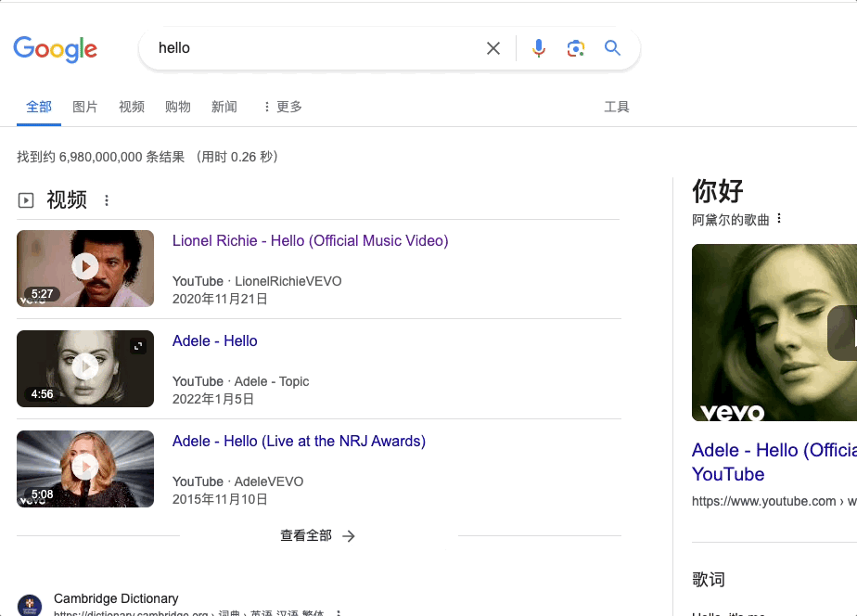Play the Adele - Hello 4:56 thumbnail
Viewport: 857px width, 616px height.
(85, 368)
